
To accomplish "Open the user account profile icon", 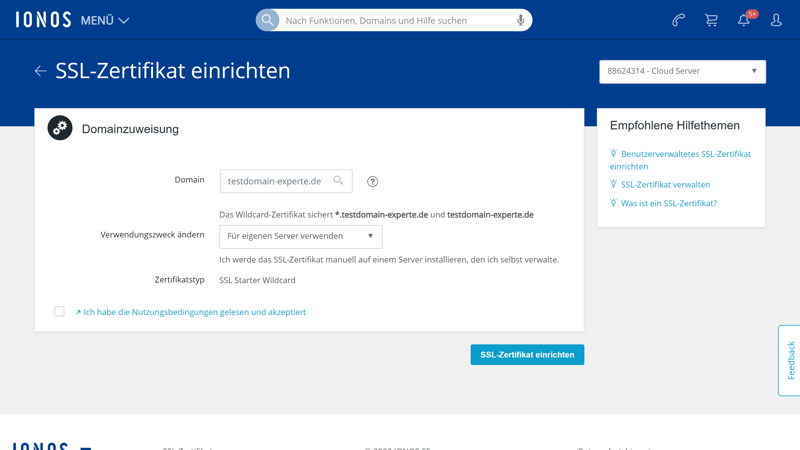I will click(x=776, y=20).
